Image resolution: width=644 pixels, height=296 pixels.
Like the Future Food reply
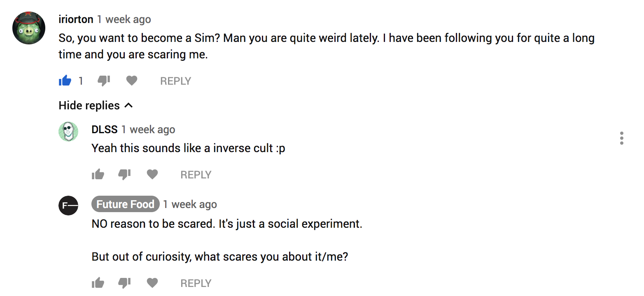(x=98, y=283)
